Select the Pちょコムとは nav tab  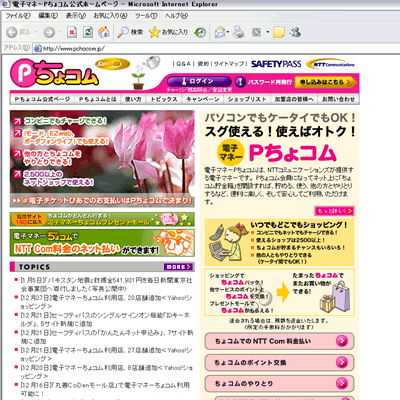coord(98,99)
